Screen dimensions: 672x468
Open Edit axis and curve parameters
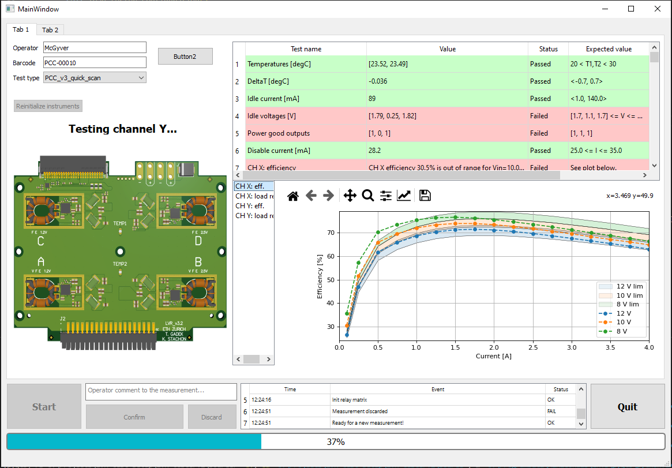click(404, 196)
